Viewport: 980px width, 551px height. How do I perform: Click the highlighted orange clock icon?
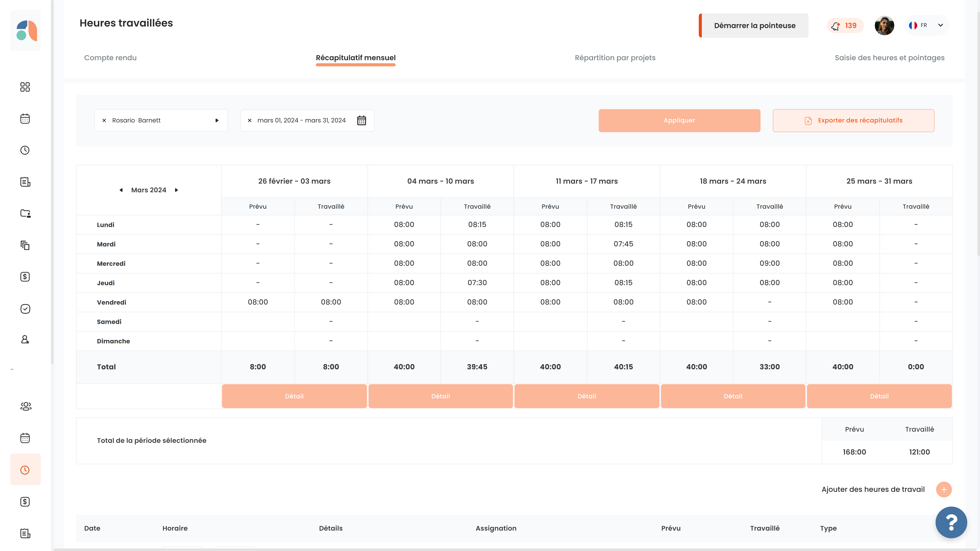25,470
